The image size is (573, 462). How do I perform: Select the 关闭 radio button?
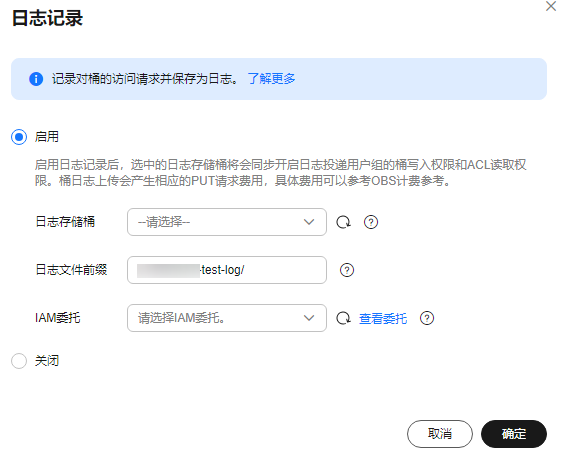tap(19, 361)
